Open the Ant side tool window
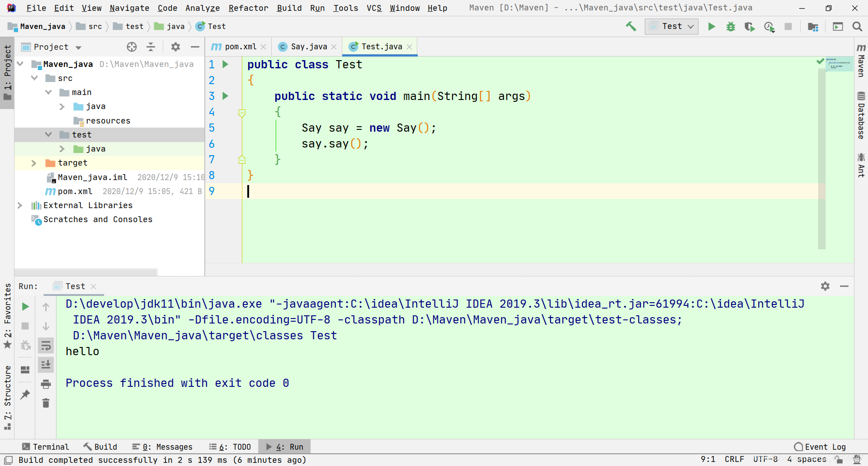The height and width of the screenshot is (466, 868). coord(861,165)
